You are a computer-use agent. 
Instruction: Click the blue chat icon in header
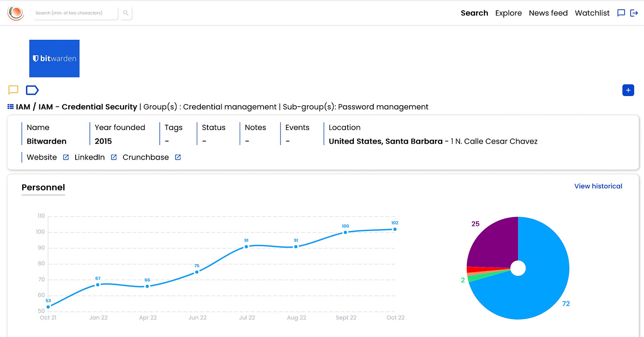[621, 13]
